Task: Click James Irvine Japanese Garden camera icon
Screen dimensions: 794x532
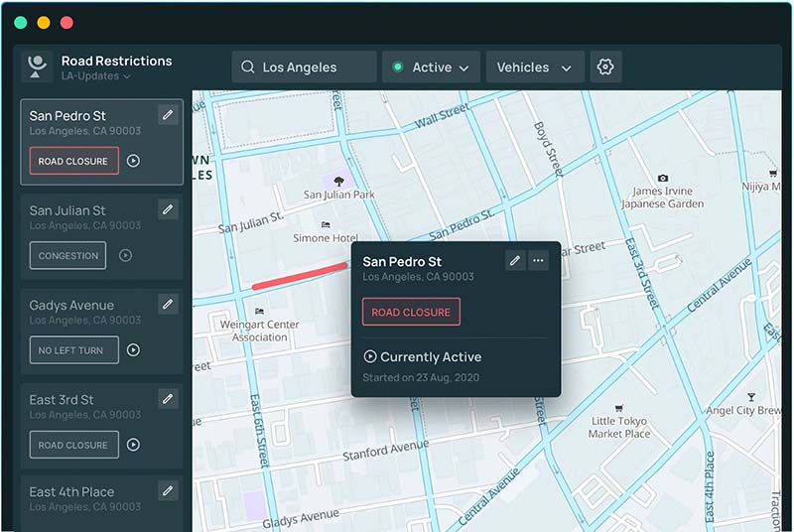Action: [662, 179]
